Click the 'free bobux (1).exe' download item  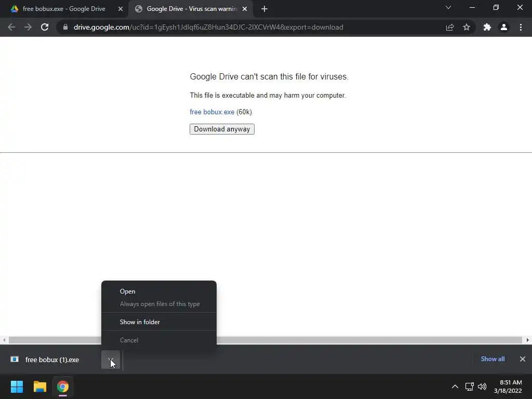[x=52, y=360]
